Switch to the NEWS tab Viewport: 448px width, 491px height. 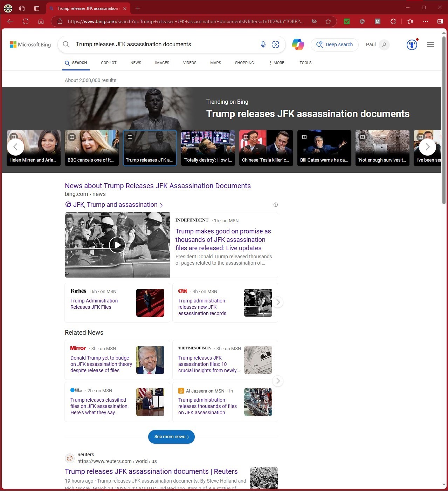(x=136, y=63)
